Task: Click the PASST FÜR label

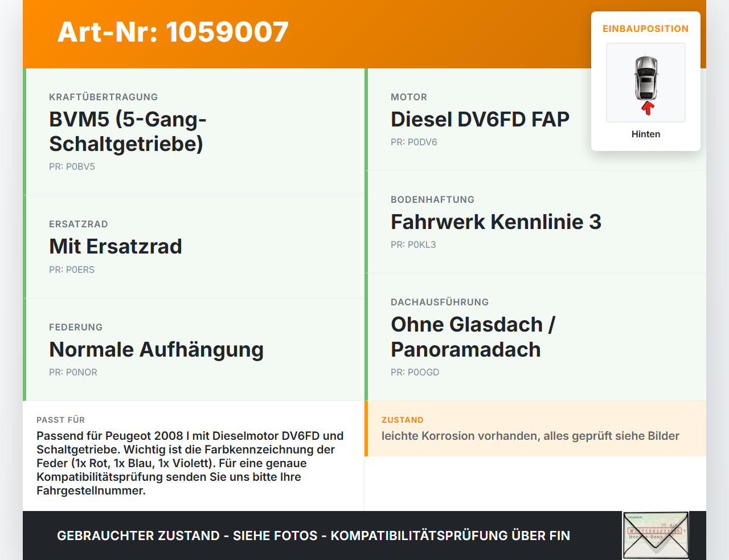Action: pyautogui.click(x=61, y=420)
